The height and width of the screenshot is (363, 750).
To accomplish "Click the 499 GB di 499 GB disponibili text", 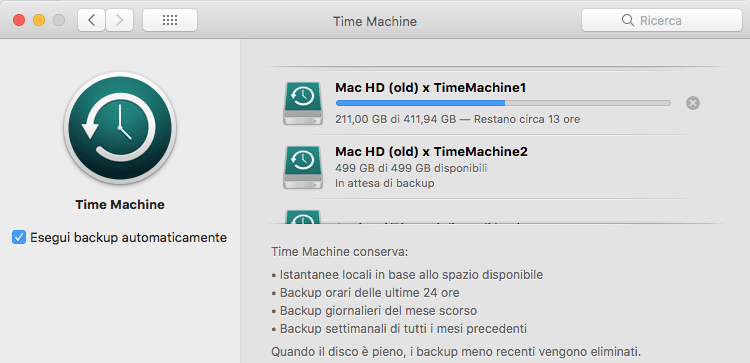I will point(411,168).
